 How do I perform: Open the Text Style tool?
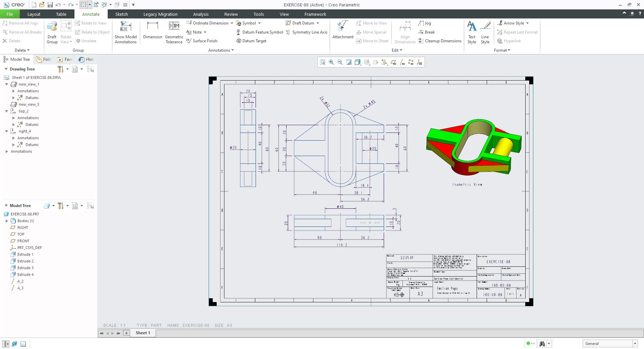coord(472,32)
